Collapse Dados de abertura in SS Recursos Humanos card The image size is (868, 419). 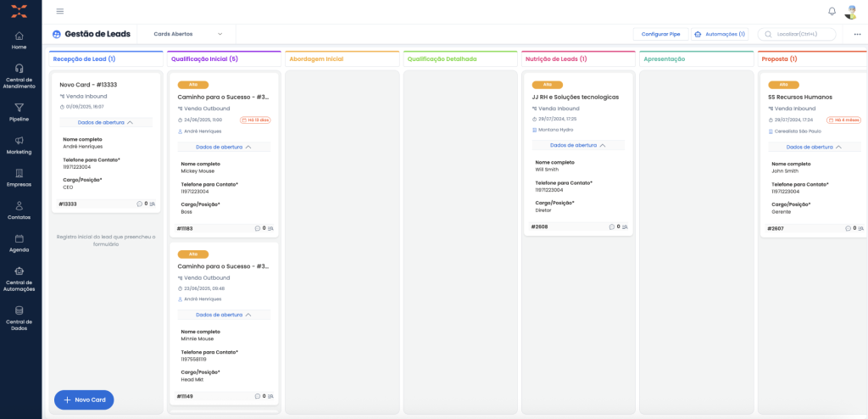point(814,147)
